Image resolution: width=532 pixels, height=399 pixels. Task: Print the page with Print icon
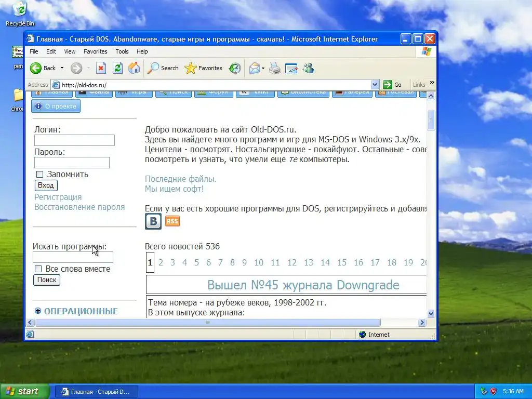pos(274,68)
